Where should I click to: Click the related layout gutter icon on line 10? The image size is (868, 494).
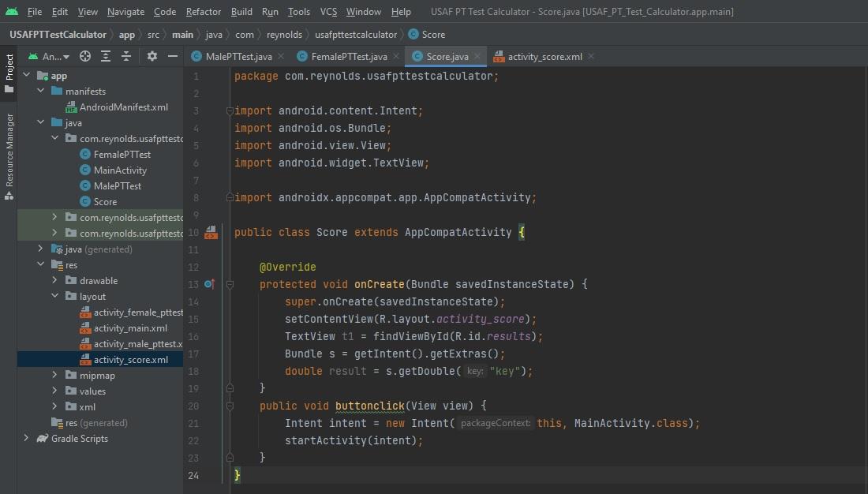click(x=210, y=232)
